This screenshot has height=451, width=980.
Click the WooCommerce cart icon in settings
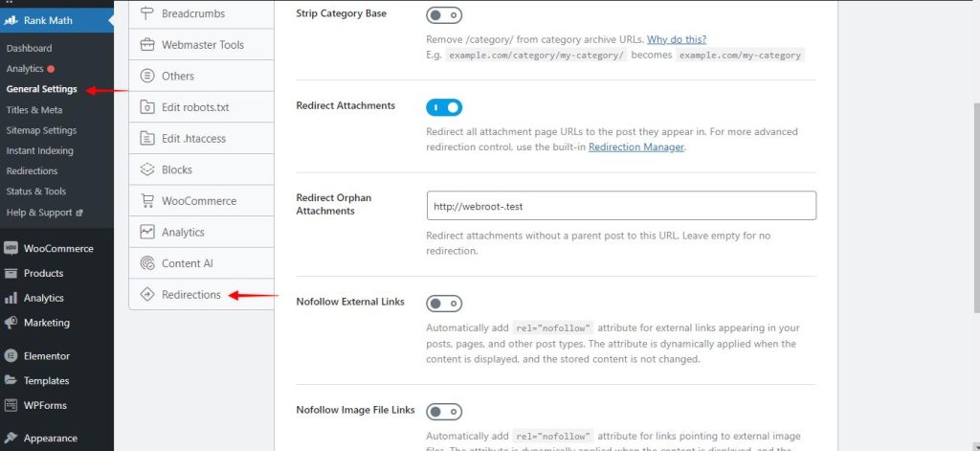[147, 201]
